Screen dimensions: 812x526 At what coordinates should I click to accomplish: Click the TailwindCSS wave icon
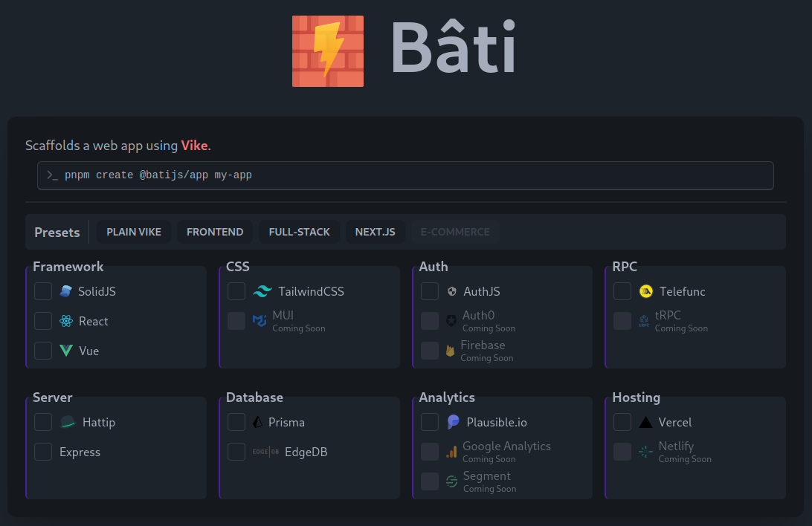(x=262, y=291)
